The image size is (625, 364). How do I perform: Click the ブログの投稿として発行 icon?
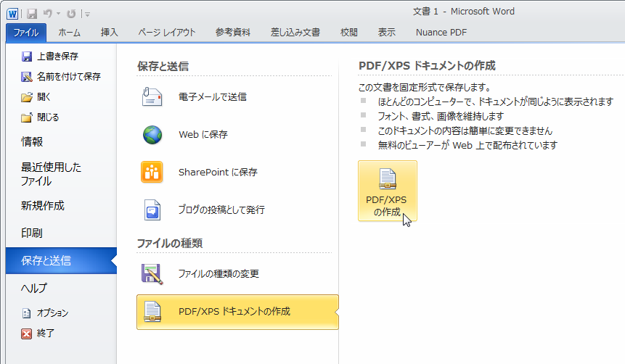pyautogui.click(x=152, y=210)
